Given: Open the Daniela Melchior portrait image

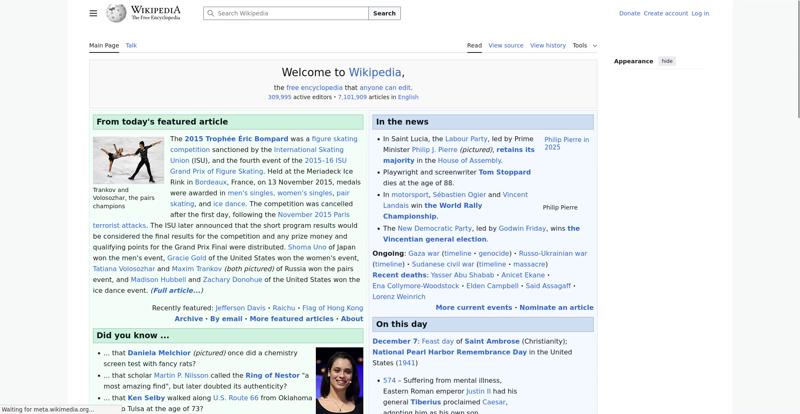Looking at the screenshot, I should [339, 380].
